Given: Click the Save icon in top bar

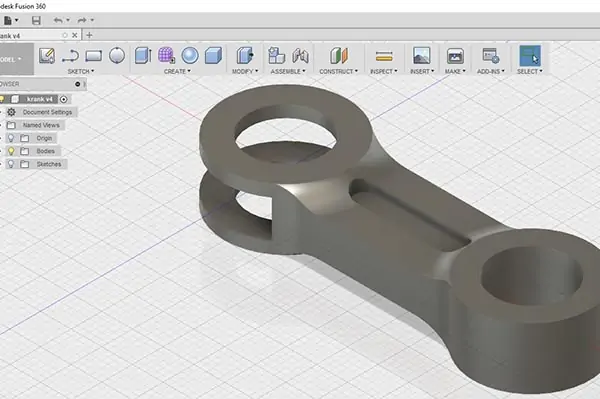Looking at the screenshot, I should click(36, 20).
